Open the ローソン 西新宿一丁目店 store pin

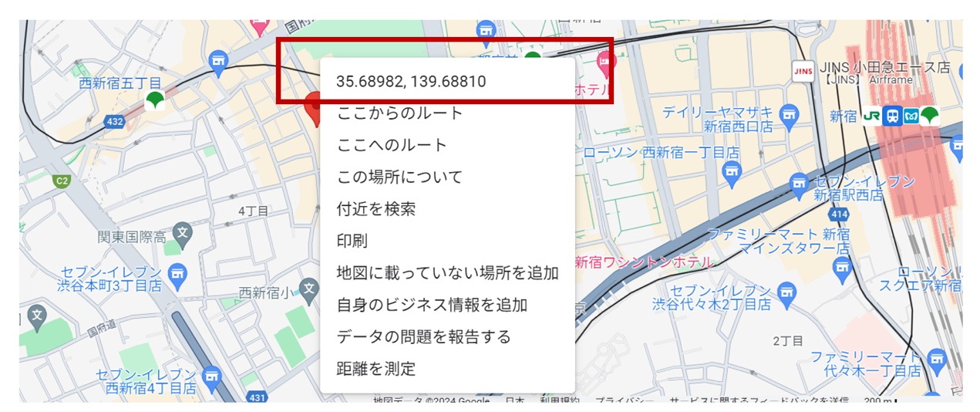[x=731, y=174]
